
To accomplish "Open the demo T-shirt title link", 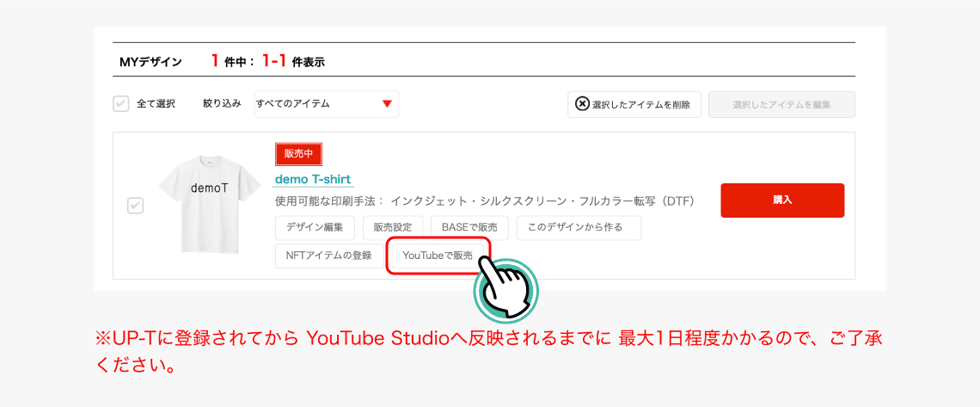I will tap(312, 179).
